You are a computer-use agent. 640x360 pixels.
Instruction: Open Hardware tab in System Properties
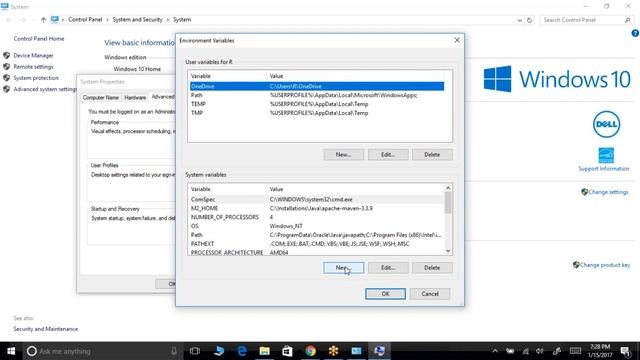[x=135, y=98]
